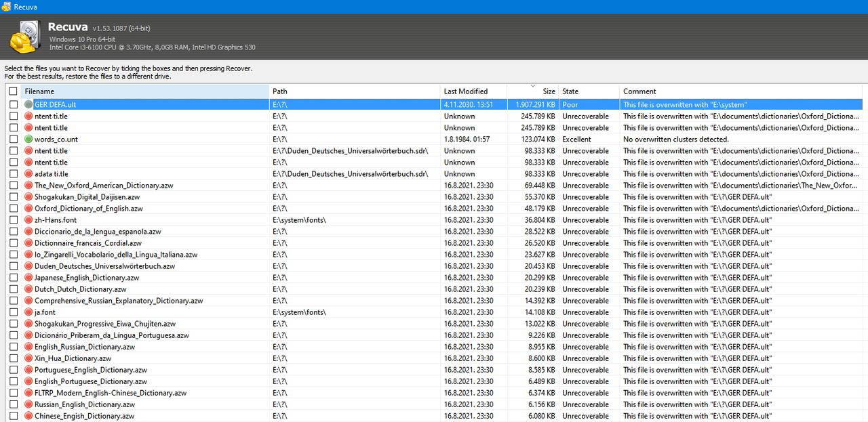The height and width of the screenshot is (422, 868).
Task: Click the red status dot of Russian_English_Dictionary.azw
Action: pos(28,404)
